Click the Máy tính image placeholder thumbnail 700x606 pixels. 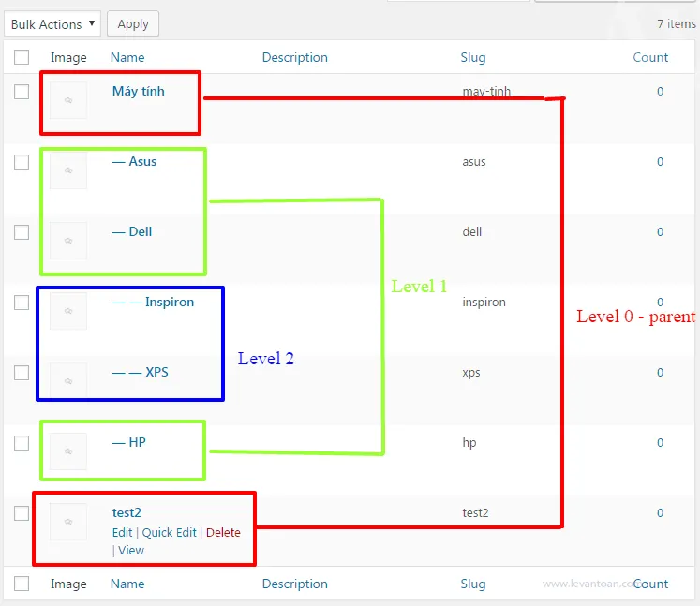click(x=68, y=100)
